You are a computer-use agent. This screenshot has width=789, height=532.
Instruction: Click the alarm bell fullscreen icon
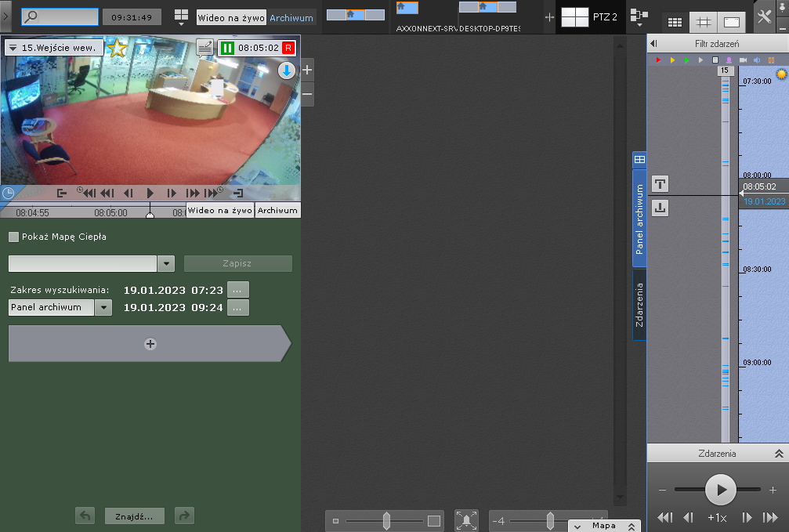tap(466, 520)
